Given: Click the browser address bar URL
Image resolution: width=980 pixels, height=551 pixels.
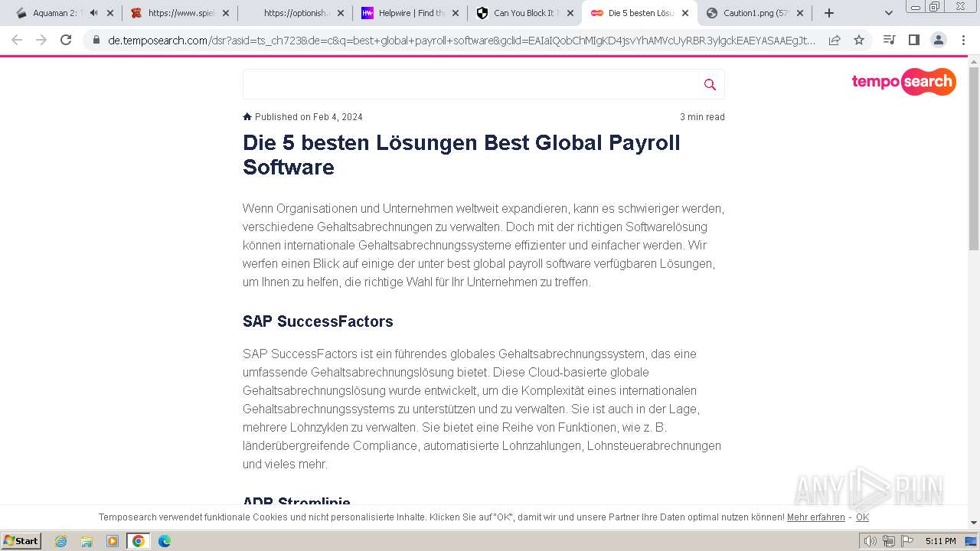Looking at the screenshot, I should coord(462,40).
